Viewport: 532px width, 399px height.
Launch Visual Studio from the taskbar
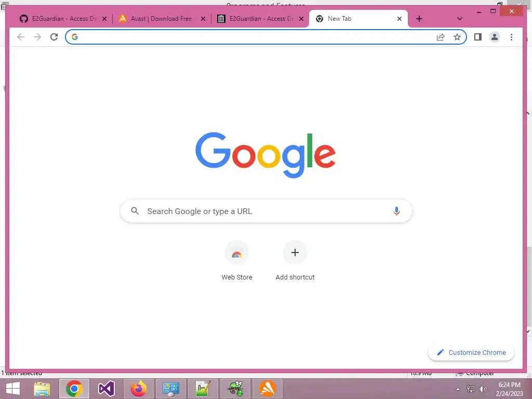[106, 389]
